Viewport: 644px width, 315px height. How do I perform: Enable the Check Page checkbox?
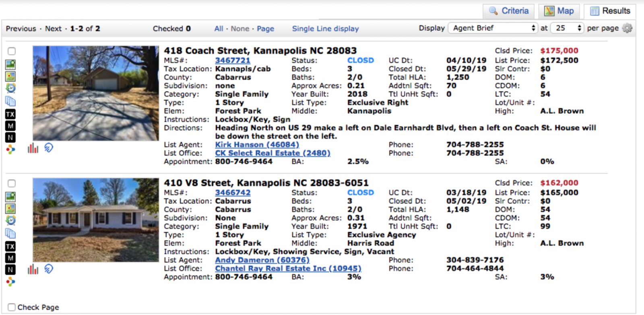click(12, 307)
